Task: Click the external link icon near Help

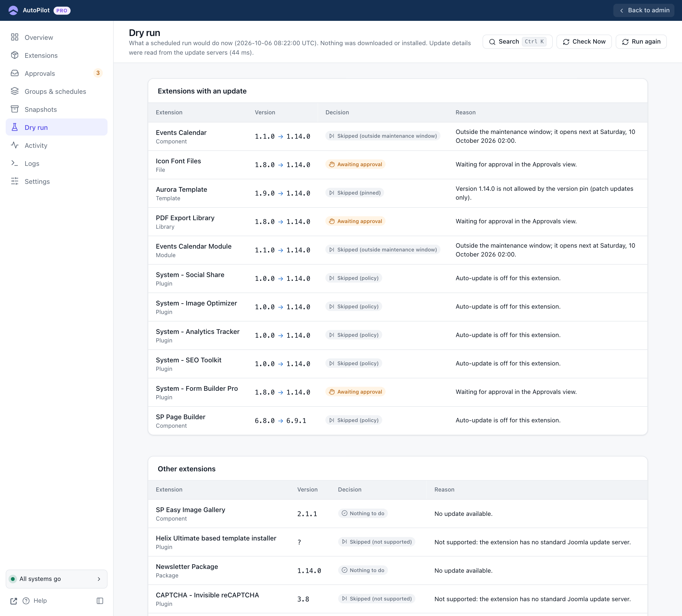Action: point(14,601)
